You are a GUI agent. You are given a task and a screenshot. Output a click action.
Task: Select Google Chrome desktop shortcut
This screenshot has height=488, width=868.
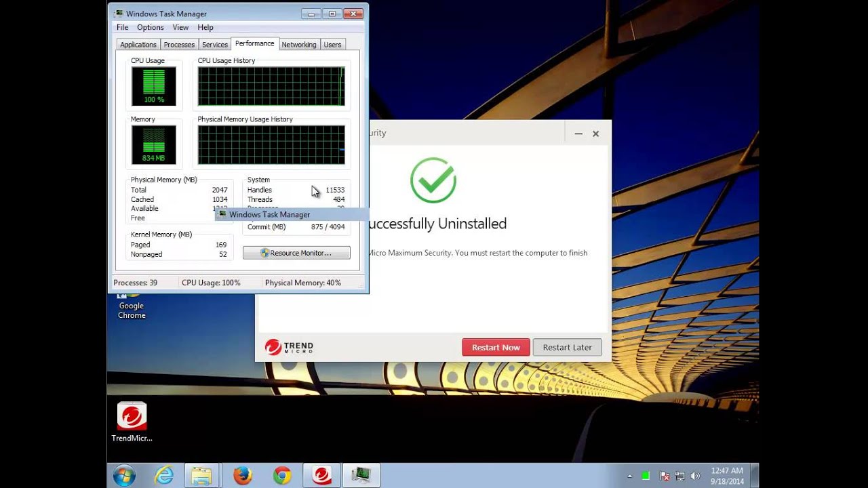132,306
